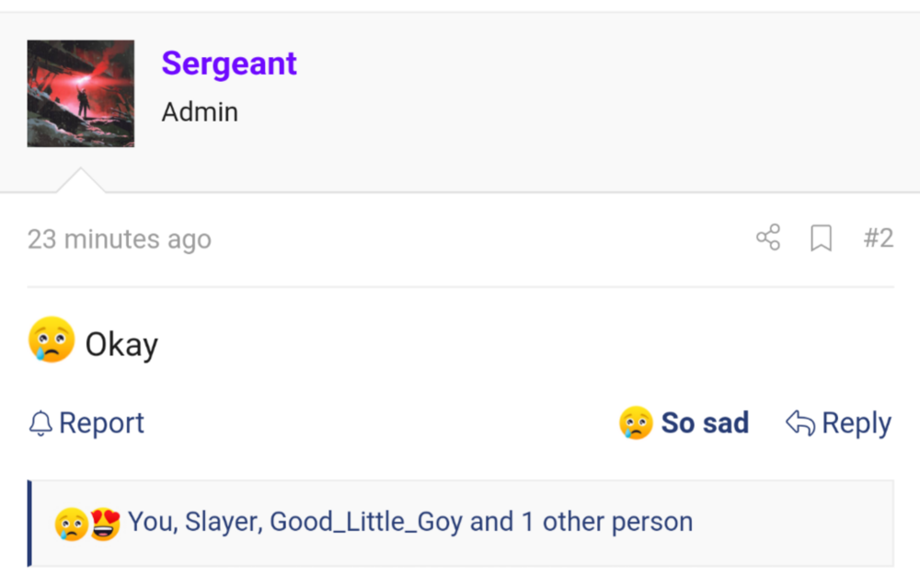Click the crying emoji beside So sad
The height and width of the screenshot is (588, 920).
coord(636,422)
